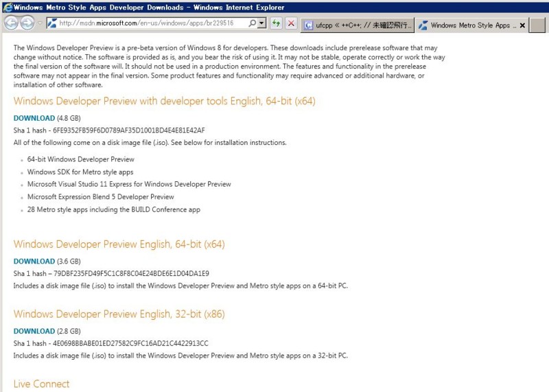Click list item Microsoft Expression Blend 5 Developer Preview
Image resolution: width=549 pixels, height=392 pixels.
click(100, 197)
